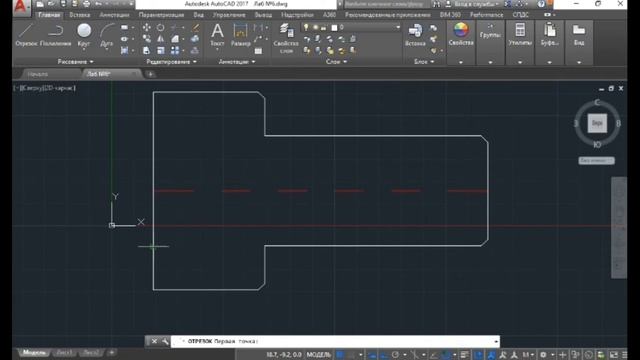Viewport: 640px width, 360px height.
Task: Click the AutoCAD application menu logo
Action: 20,7
